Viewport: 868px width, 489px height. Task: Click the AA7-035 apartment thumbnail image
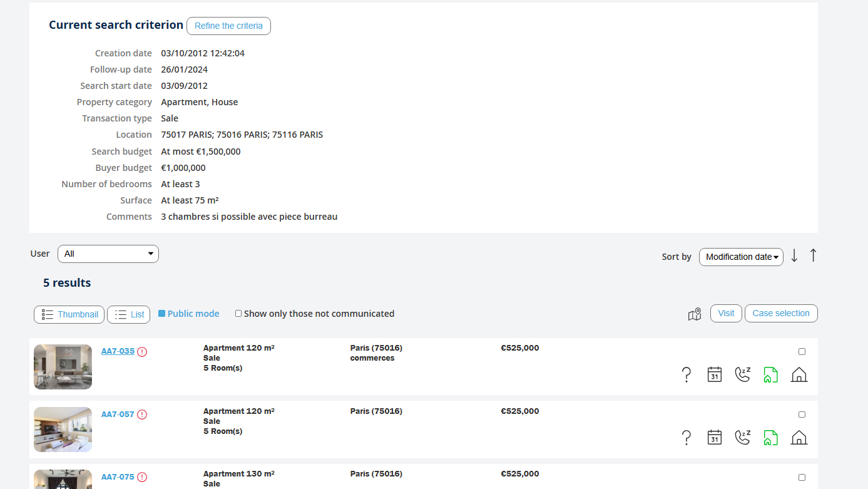click(x=63, y=367)
